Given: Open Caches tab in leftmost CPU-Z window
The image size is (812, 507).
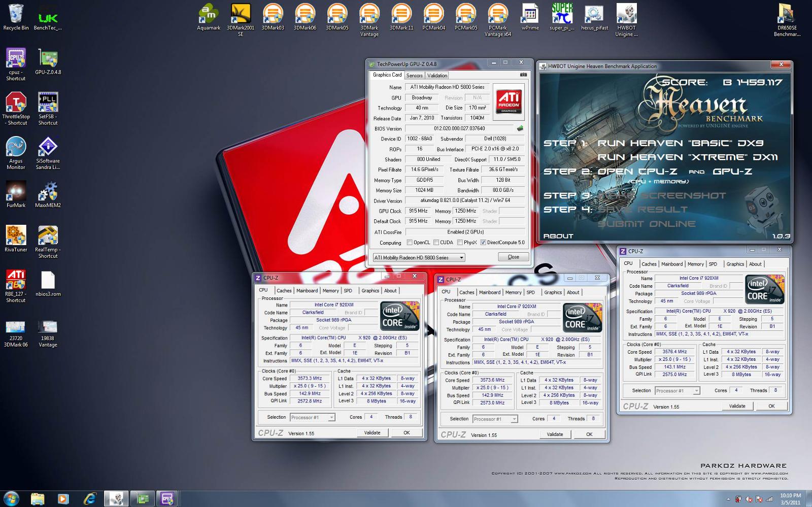Looking at the screenshot, I should (284, 291).
